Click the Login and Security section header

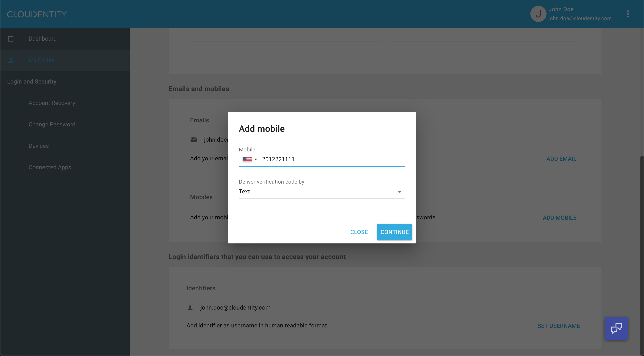[x=31, y=82]
